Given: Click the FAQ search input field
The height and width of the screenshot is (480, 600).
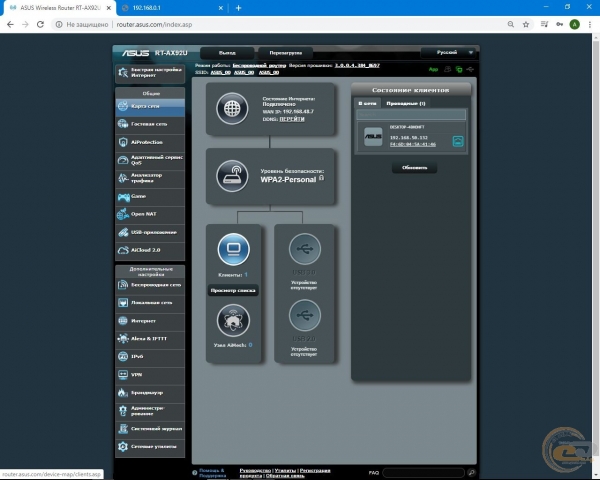Looking at the screenshot, I should [x=423, y=473].
